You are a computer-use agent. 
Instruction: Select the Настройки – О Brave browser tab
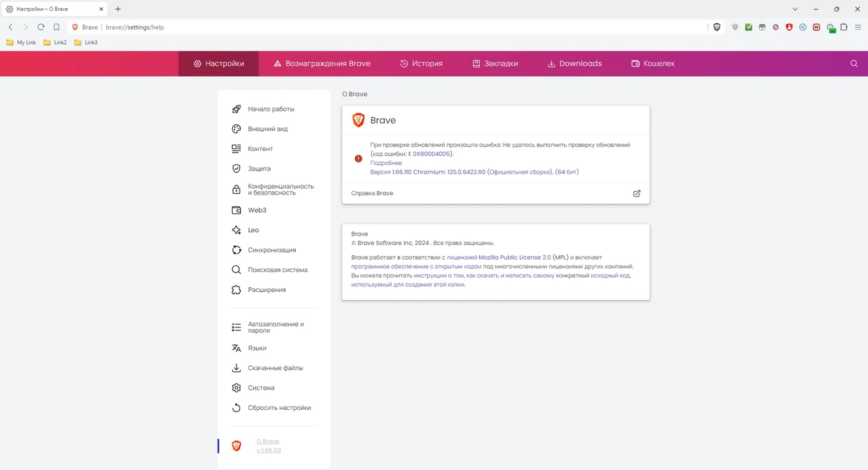click(x=54, y=9)
